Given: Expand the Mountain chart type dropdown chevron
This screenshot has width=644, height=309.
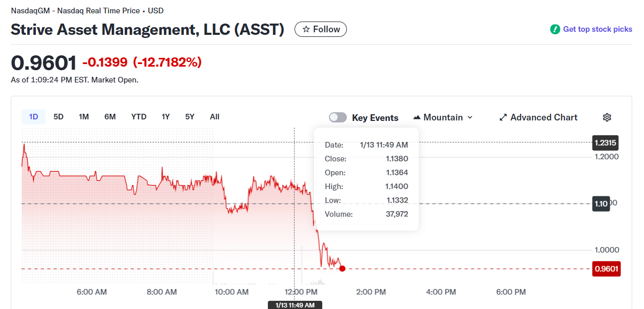Looking at the screenshot, I should [x=469, y=117].
